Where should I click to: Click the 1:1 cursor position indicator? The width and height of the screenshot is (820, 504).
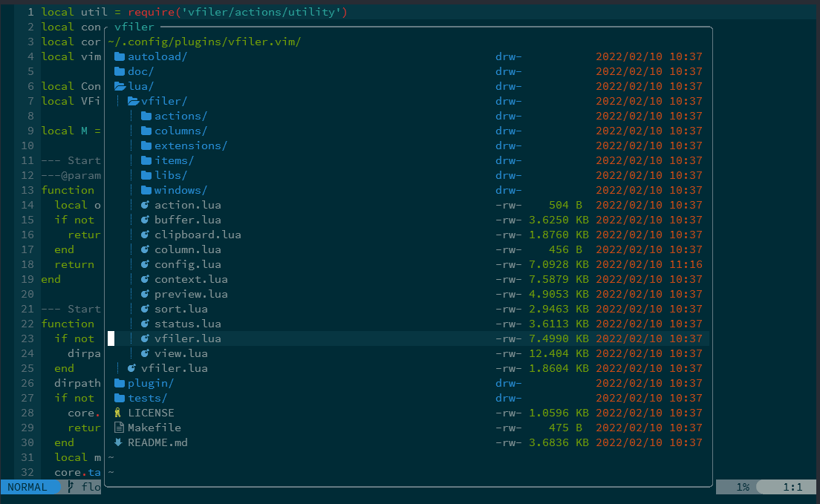pyautogui.click(x=793, y=487)
